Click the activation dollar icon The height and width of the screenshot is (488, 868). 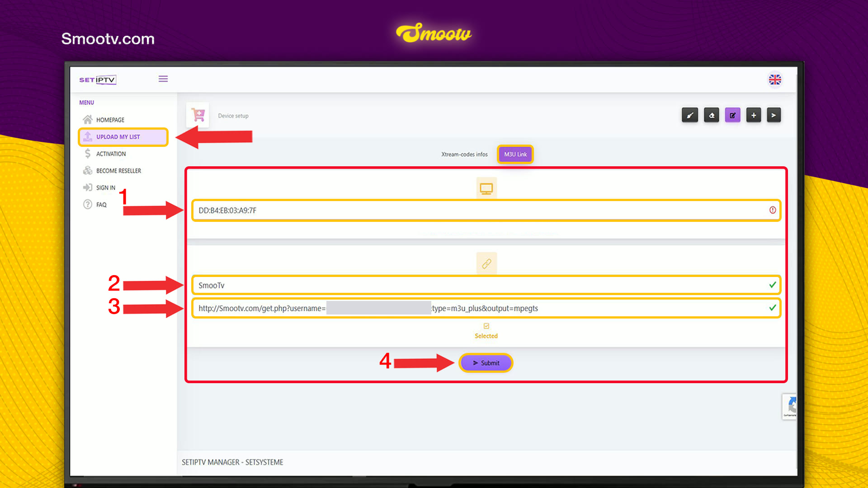pos(88,154)
